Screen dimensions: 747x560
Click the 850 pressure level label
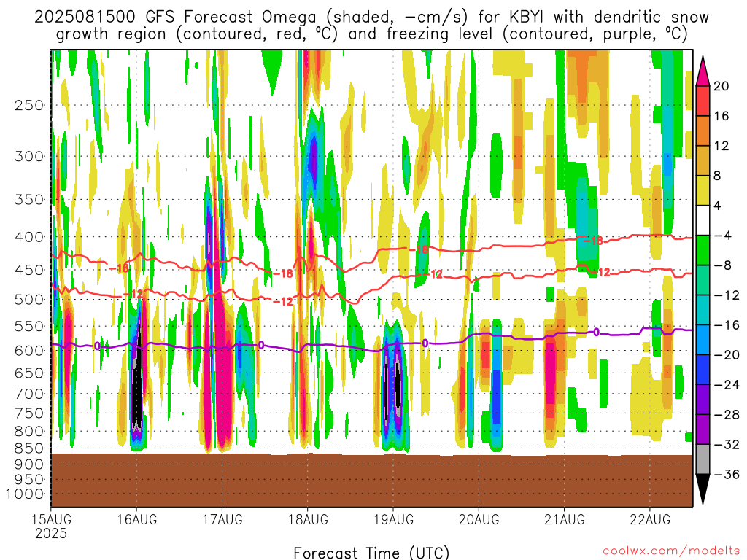click(29, 448)
